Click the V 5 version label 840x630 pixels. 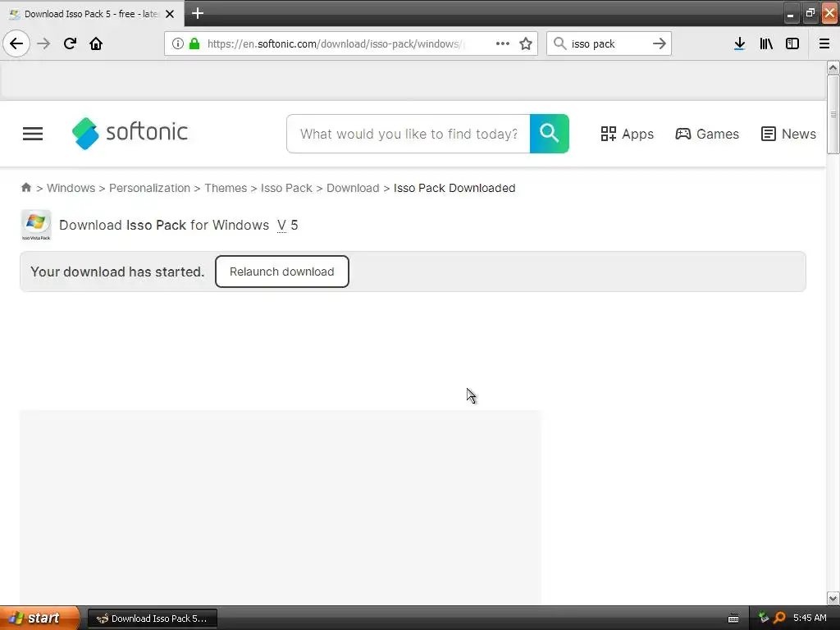click(287, 225)
